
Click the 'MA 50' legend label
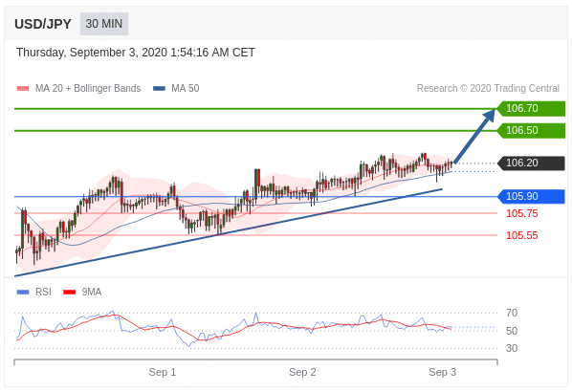[x=186, y=88]
